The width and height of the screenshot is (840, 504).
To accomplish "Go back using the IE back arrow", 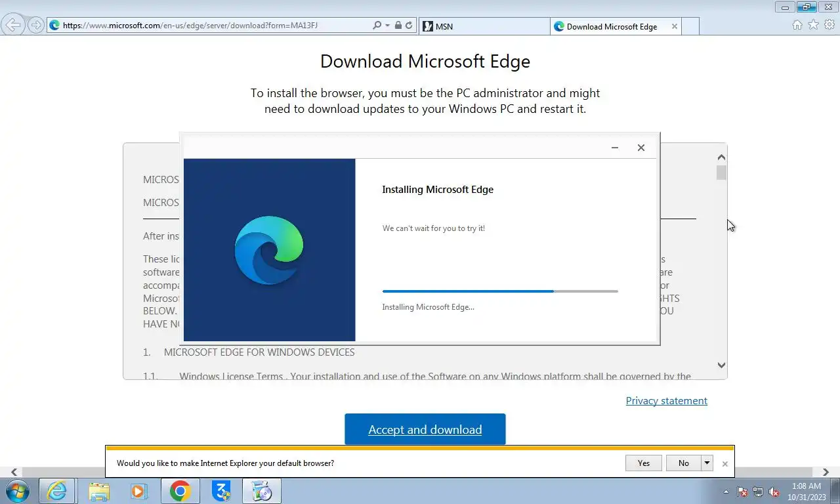I will [13, 26].
